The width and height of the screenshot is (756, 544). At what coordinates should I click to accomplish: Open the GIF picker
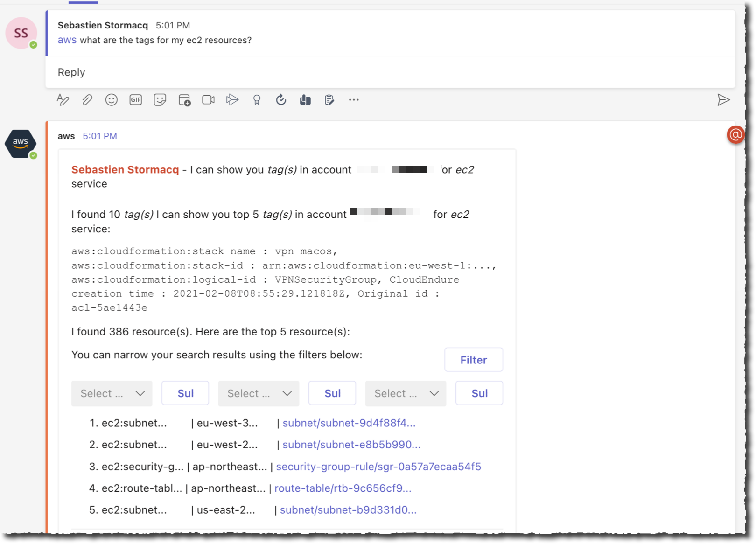click(x=135, y=99)
